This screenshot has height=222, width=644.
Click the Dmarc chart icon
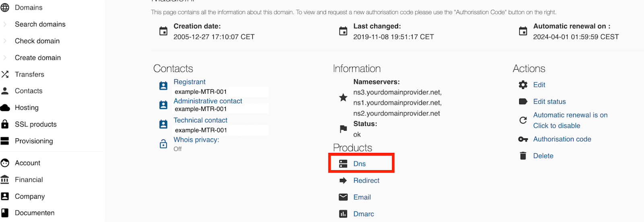pyautogui.click(x=343, y=214)
